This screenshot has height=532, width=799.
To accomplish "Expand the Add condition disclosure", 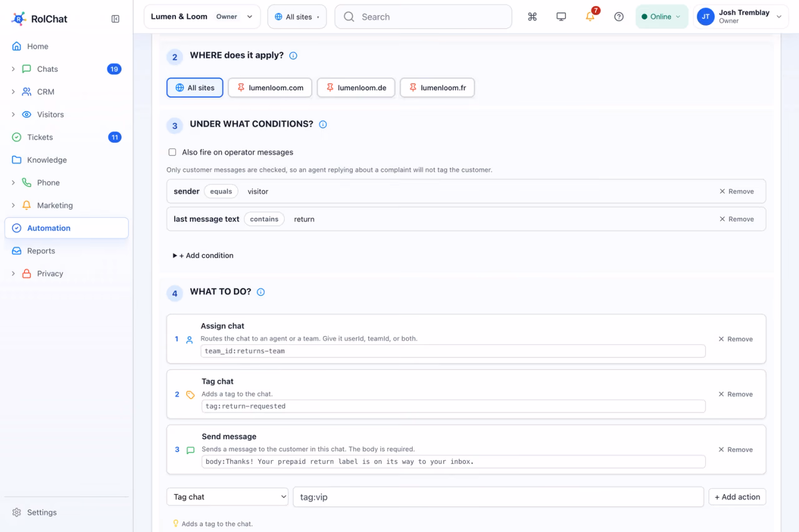I will (x=203, y=256).
